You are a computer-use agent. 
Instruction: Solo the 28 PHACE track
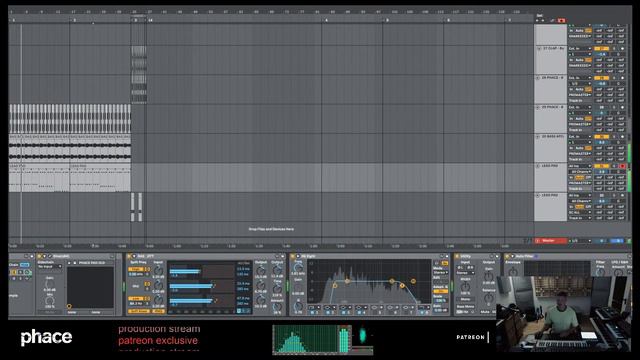point(614,78)
